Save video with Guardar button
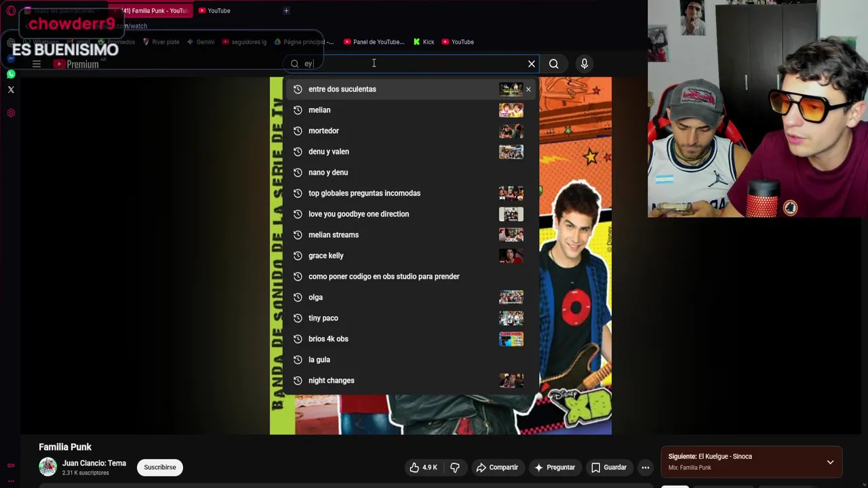The image size is (868, 488). point(609,467)
